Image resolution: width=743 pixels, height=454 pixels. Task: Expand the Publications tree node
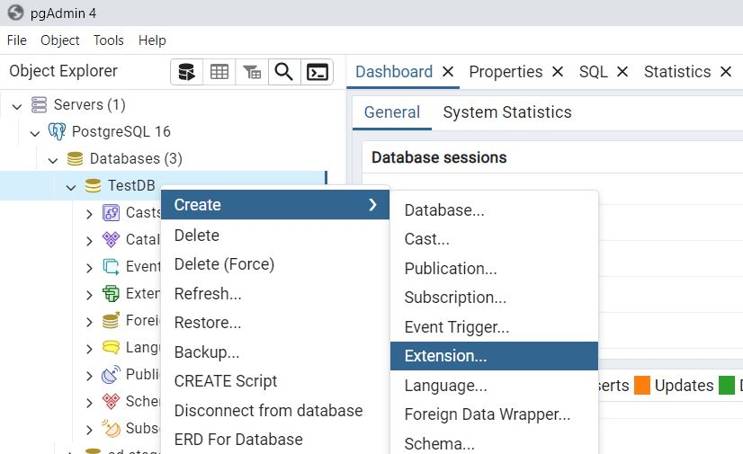click(x=90, y=376)
